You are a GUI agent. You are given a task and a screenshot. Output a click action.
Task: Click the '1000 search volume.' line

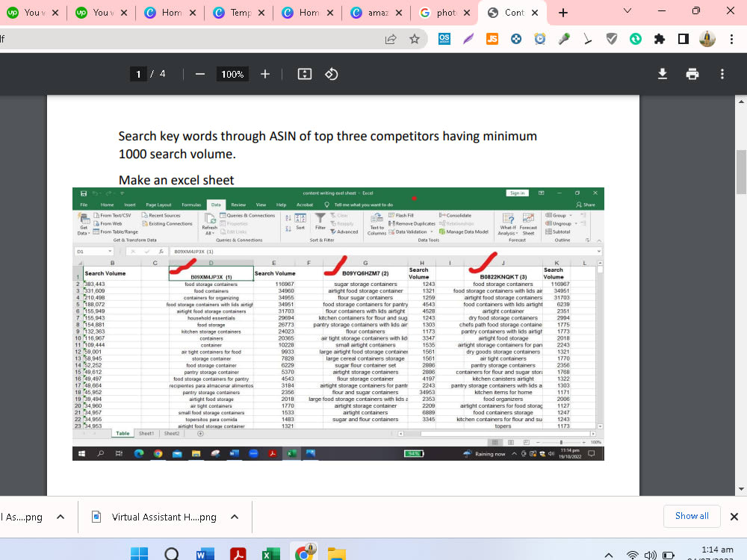177,155
